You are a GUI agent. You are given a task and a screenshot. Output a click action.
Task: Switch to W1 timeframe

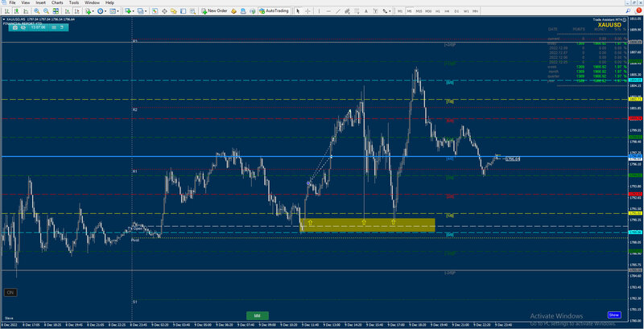click(x=466, y=11)
